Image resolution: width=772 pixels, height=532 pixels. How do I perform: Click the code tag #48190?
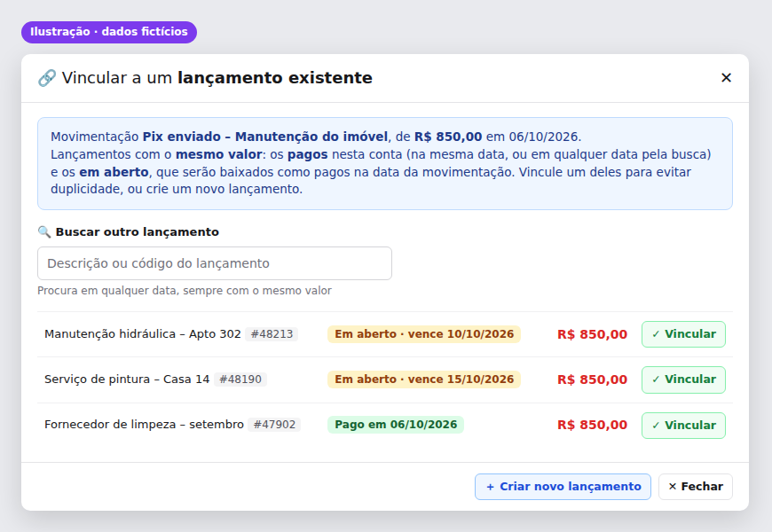[240, 379]
